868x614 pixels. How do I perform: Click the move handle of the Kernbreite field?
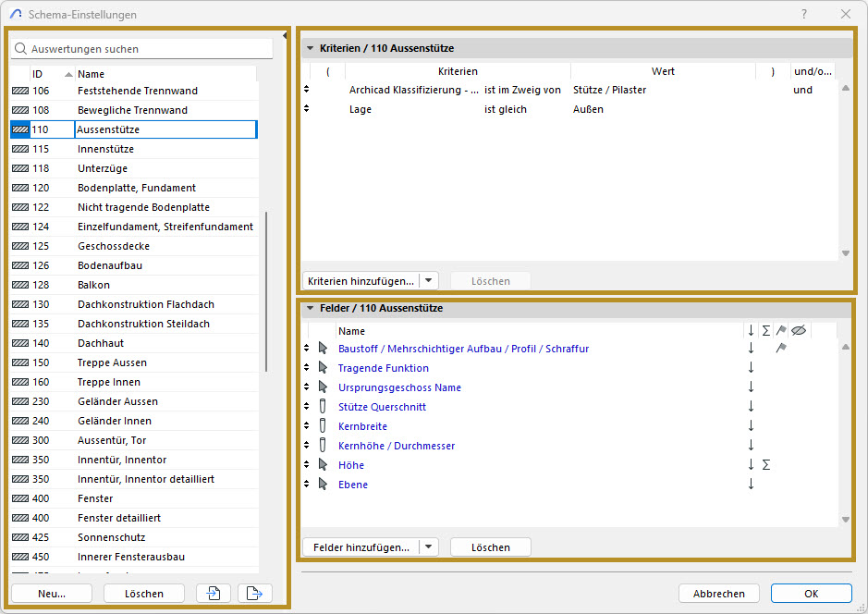point(306,425)
